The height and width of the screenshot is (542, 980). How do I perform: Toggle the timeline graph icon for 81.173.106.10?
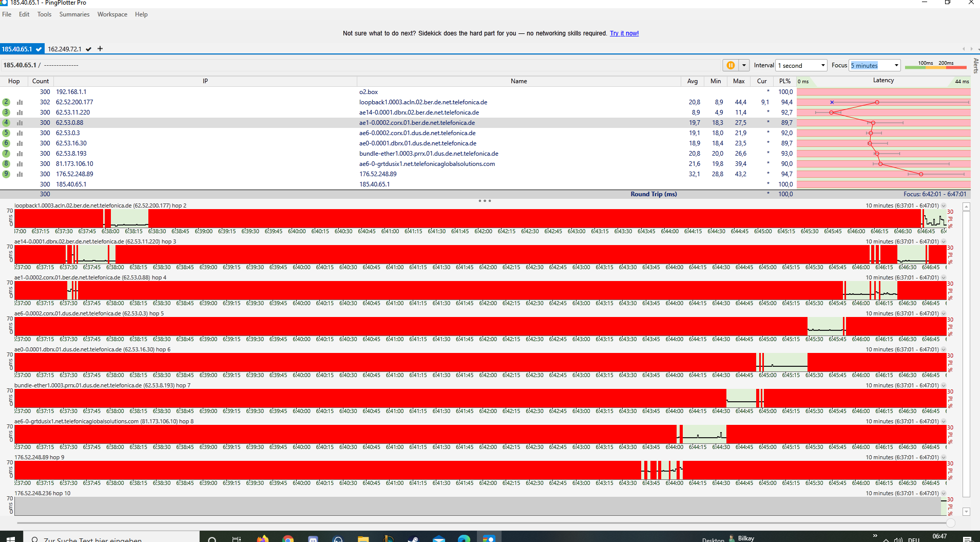(20, 164)
